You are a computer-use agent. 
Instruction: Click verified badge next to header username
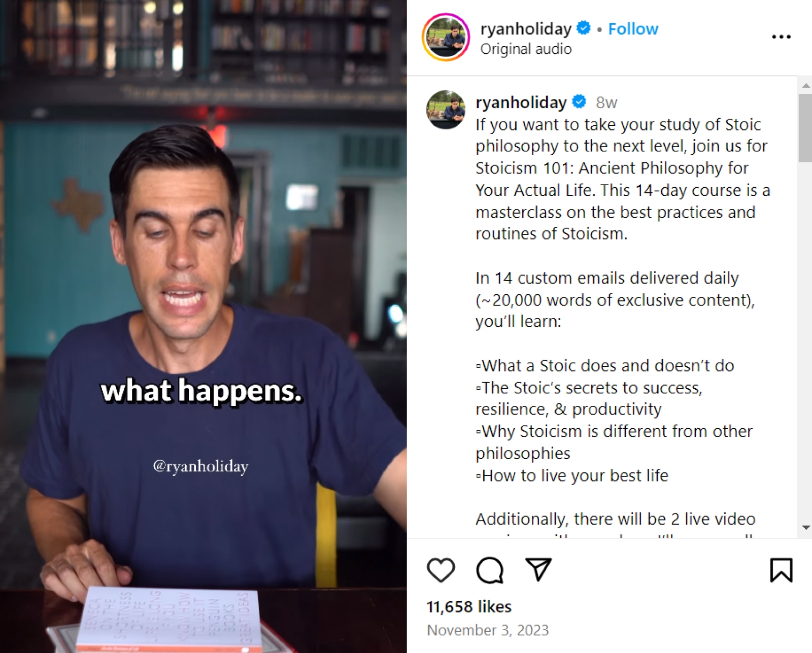click(584, 28)
